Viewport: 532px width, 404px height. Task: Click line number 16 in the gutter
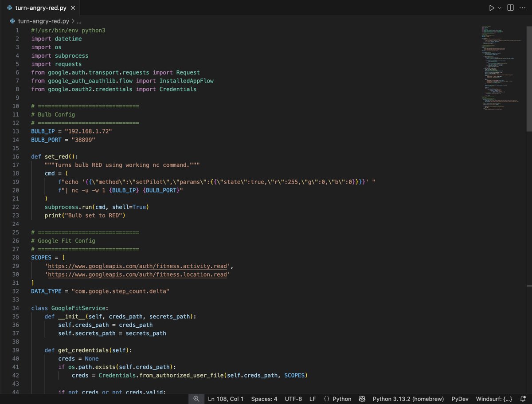(16, 157)
